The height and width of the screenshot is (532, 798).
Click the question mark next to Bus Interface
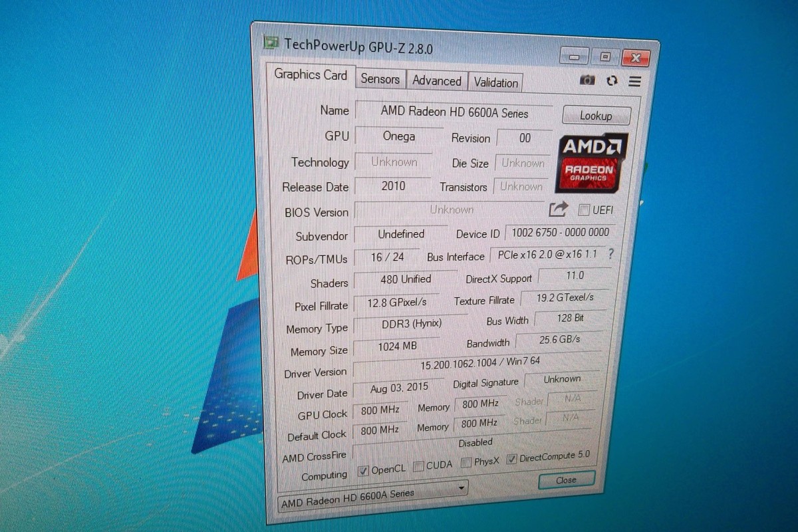tap(610, 255)
